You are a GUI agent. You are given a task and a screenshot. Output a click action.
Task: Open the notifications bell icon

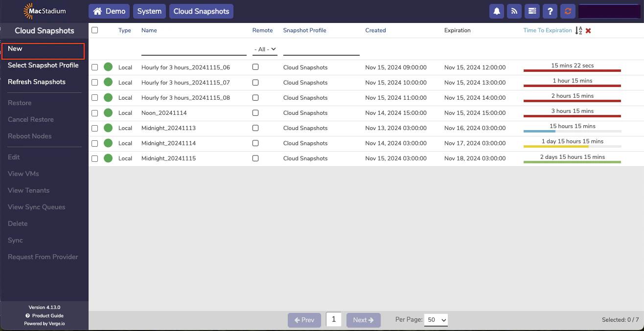tap(496, 11)
